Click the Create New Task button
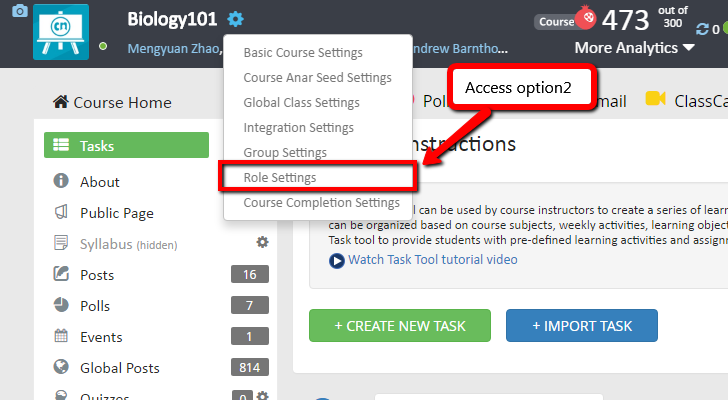The width and height of the screenshot is (728, 400). click(x=400, y=326)
